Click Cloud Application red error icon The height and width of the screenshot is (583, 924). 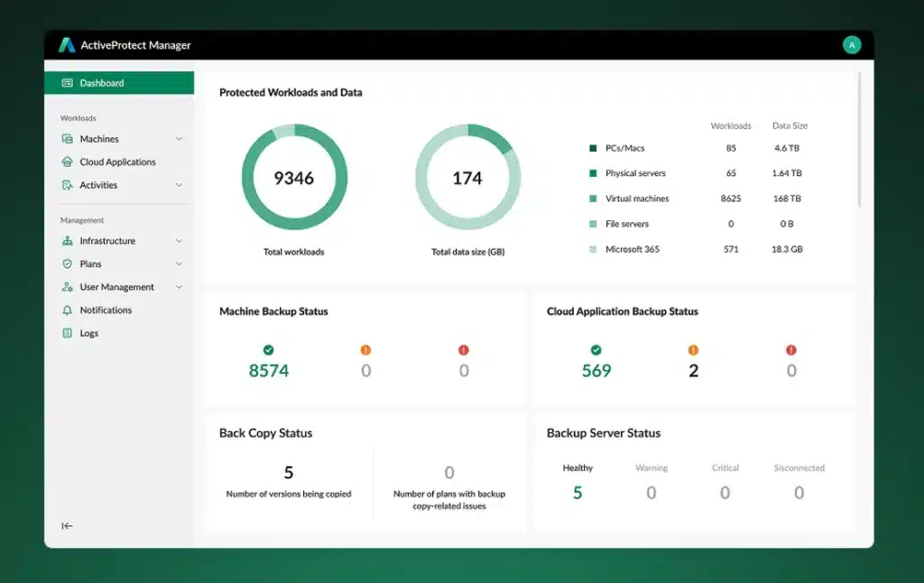point(791,350)
